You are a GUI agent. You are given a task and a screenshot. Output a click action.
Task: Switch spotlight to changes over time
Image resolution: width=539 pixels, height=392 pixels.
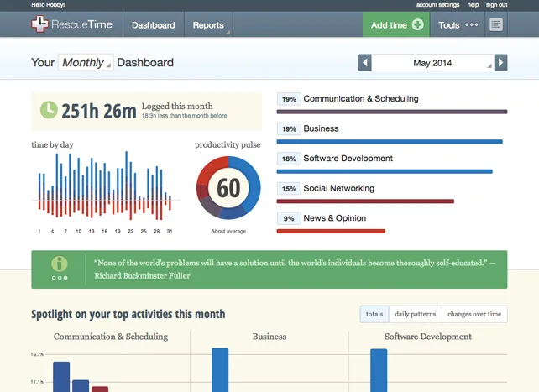pos(474,314)
